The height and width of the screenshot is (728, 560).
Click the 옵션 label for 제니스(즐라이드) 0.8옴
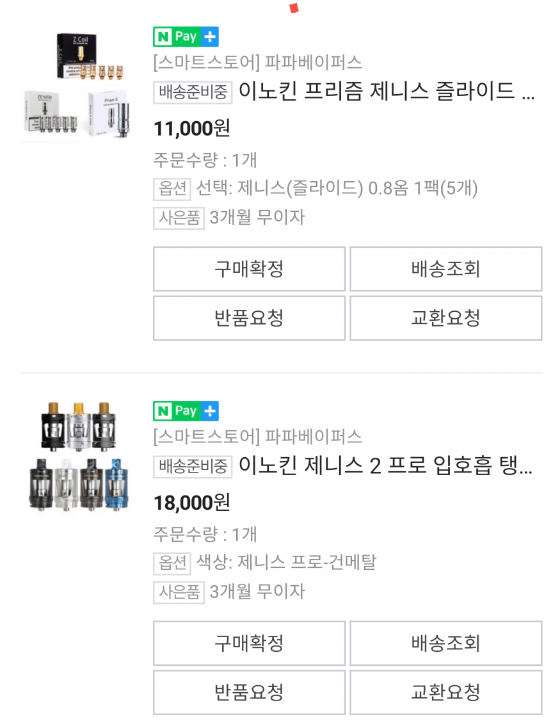pyautogui.click(x=172, y=189)
